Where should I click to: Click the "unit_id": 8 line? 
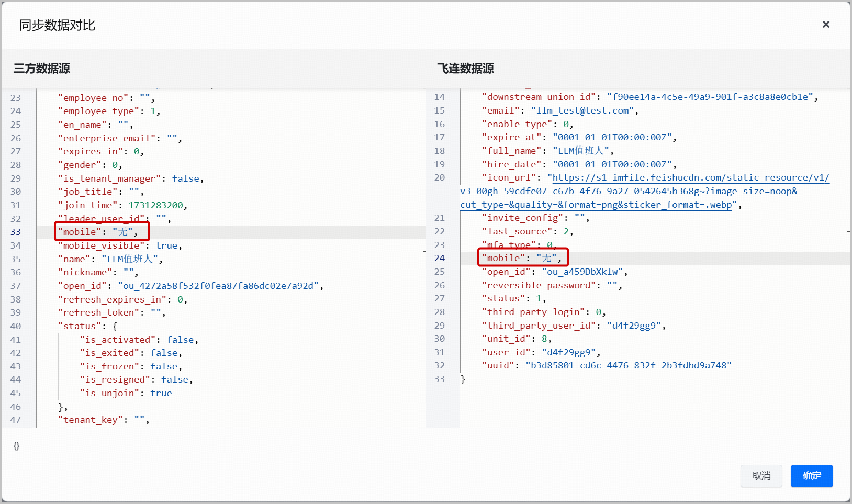click(x=517, y=339)
